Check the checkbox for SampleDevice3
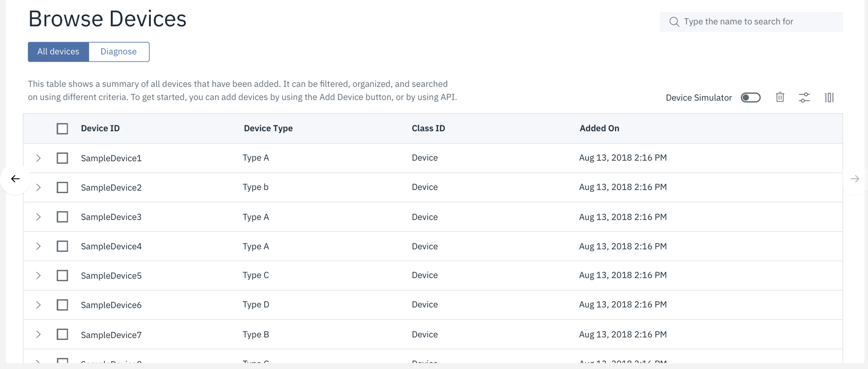 (x=62, y=217)
